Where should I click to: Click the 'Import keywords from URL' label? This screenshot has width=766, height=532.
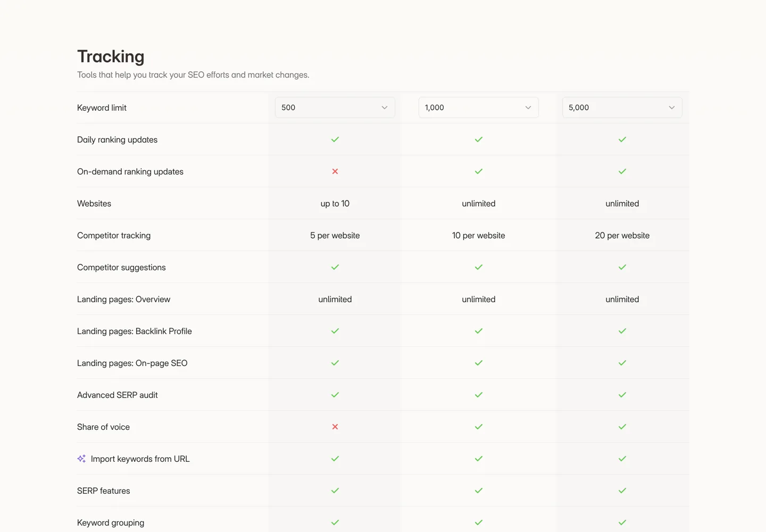pyautogui.click(x=140, y=459)
